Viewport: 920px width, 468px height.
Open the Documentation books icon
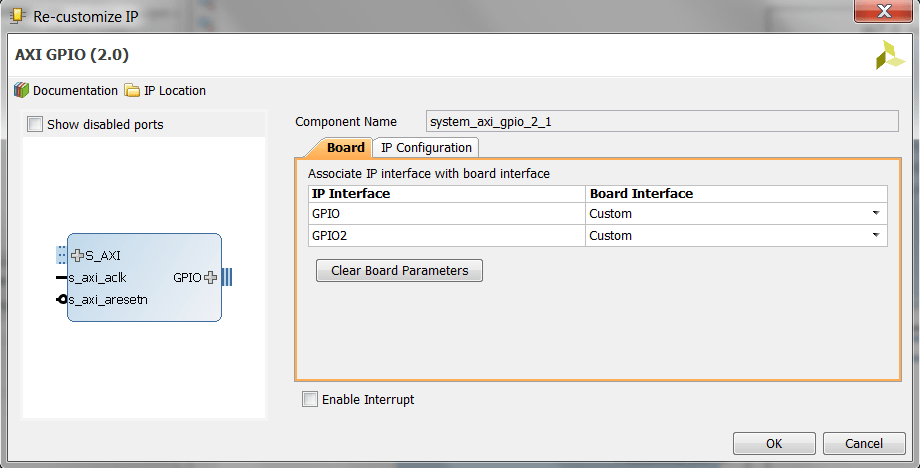click(x=21, y=90)
